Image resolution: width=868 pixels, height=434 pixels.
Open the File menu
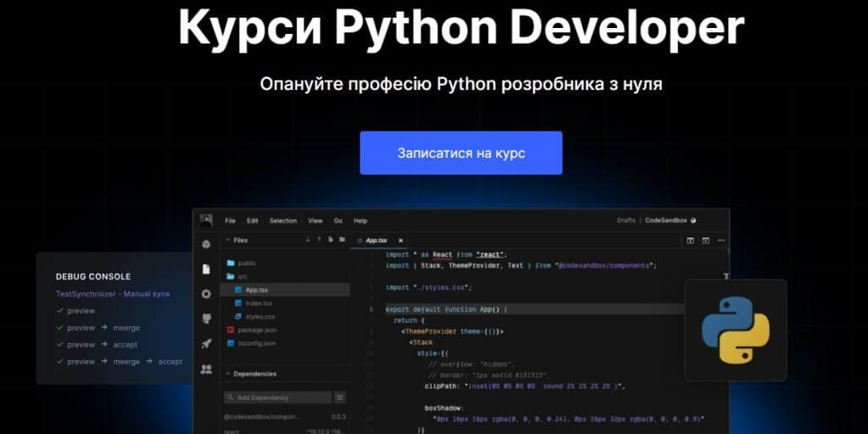(x=231, y=221)
